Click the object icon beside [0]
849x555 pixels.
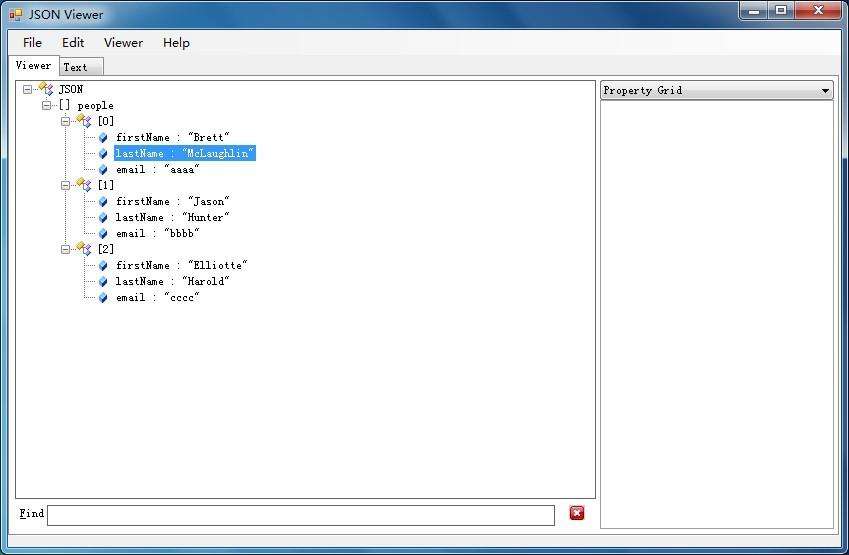click(84, 120)
